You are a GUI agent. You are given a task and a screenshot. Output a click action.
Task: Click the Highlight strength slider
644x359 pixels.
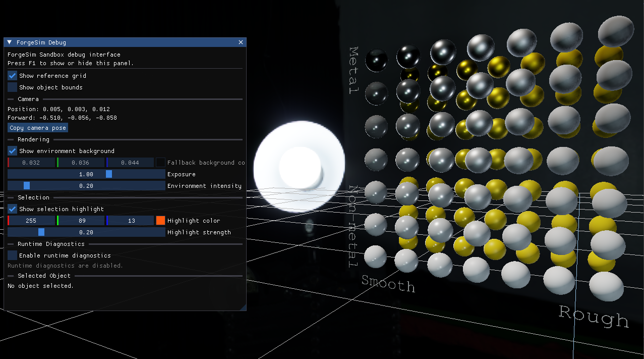tap(86, 232)
